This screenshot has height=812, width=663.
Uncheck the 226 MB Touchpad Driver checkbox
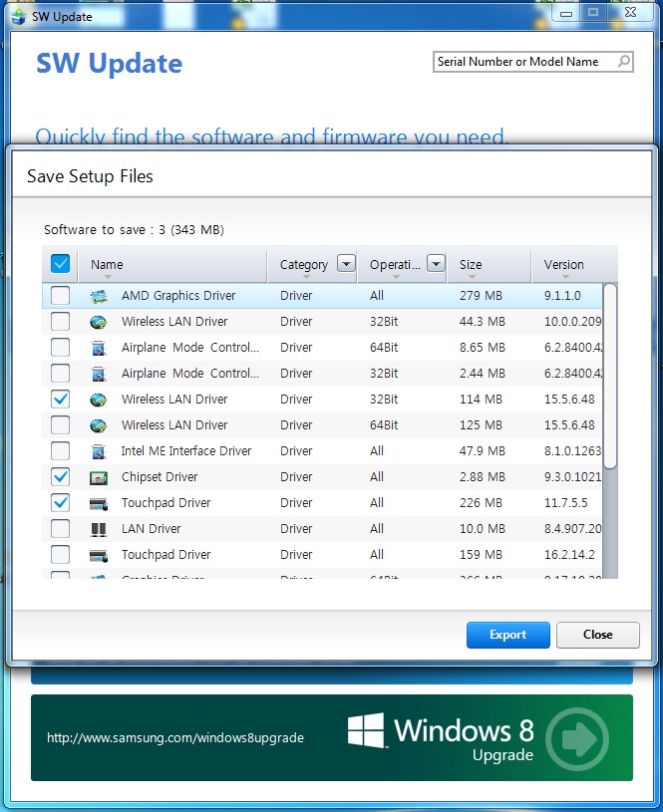60,503
